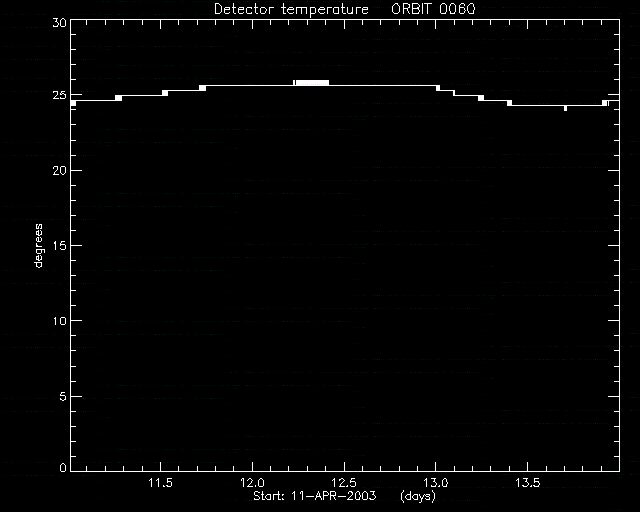Screen dimensions: 640x512
Task: Click the y-axis tick label 15
Action: tap(60, 246)
